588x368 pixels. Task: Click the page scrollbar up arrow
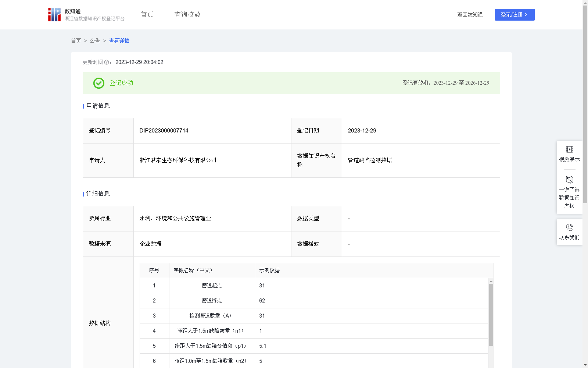click(585, 3)
